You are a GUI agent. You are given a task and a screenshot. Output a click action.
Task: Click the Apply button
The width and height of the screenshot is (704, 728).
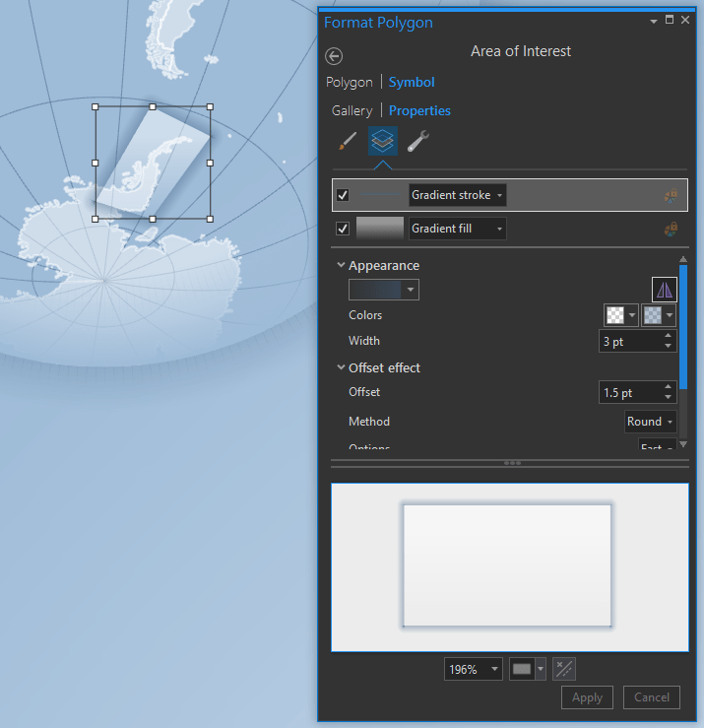point(587,697)
